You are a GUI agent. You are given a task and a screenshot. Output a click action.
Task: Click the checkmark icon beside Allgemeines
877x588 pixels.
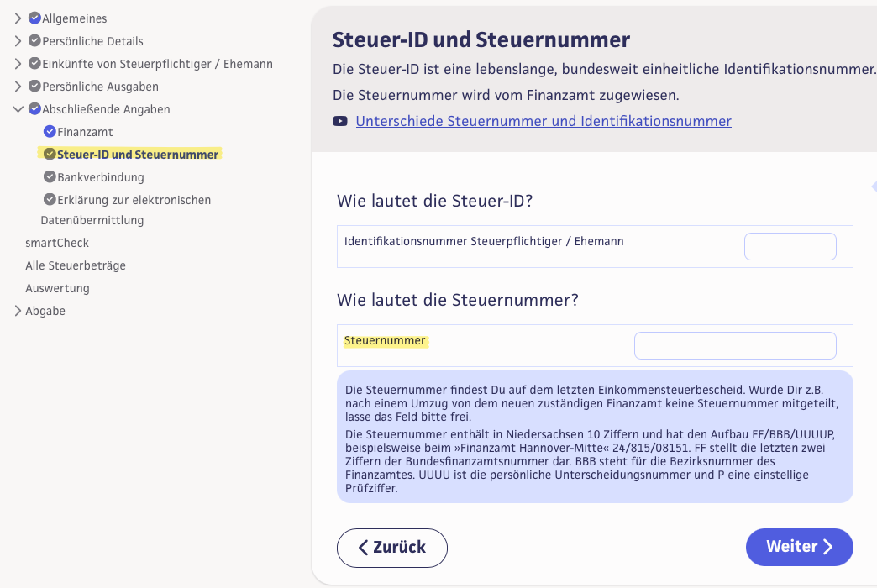pos(34,18)
